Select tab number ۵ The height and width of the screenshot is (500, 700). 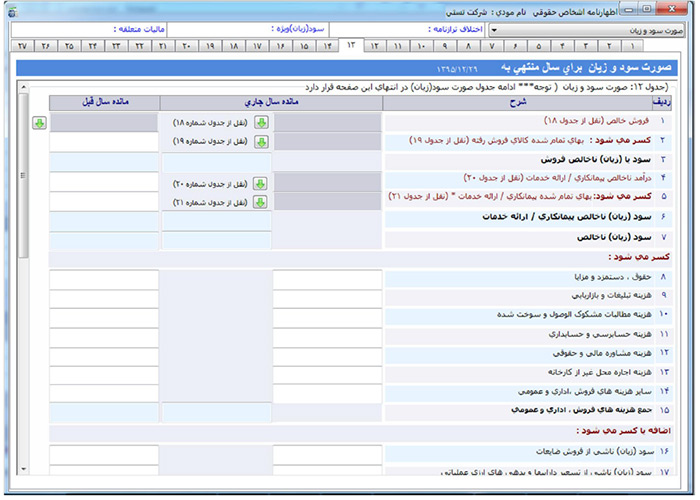[x=539, y=46]
